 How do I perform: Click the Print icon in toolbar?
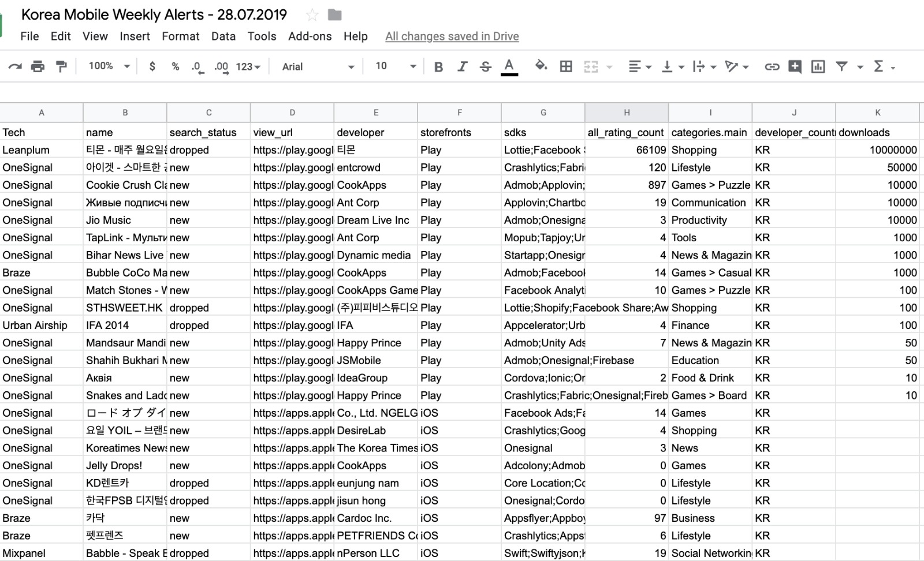point(38,67)
